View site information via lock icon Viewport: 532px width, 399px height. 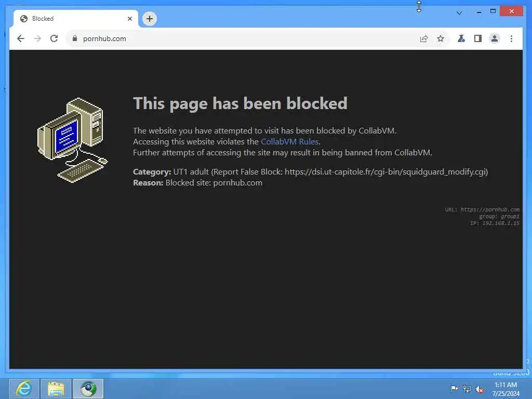tap(75, 38)
